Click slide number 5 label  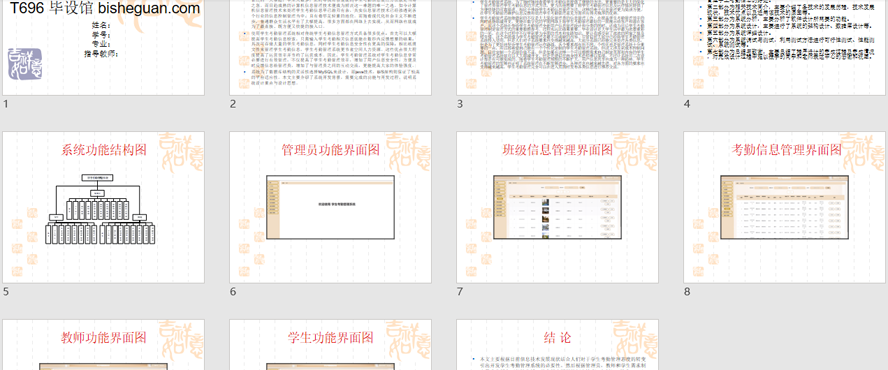(x=6, y=292)
